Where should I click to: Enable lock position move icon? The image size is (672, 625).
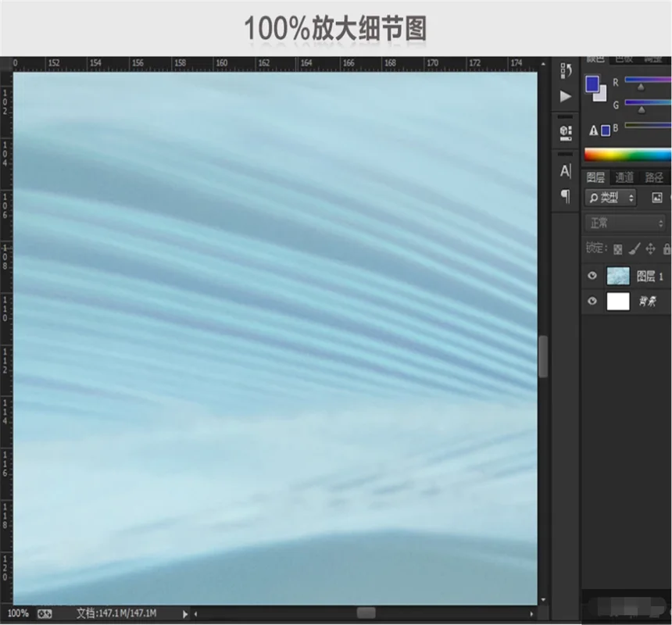click(650, 248)
